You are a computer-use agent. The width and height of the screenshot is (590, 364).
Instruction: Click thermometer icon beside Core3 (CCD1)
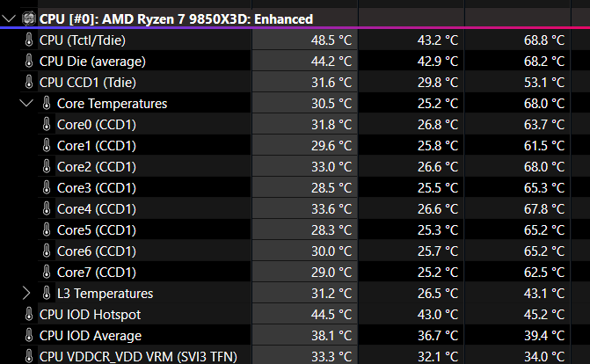(47, 187)
